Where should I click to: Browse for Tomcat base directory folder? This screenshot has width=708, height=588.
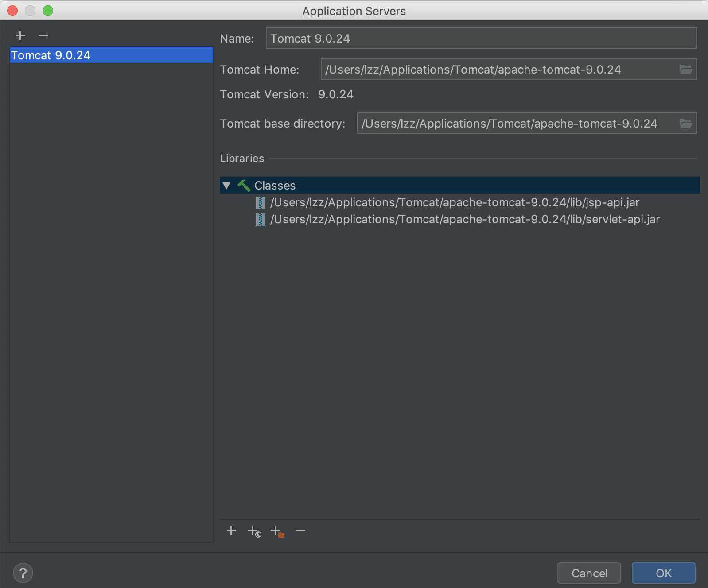coord(686,124)
